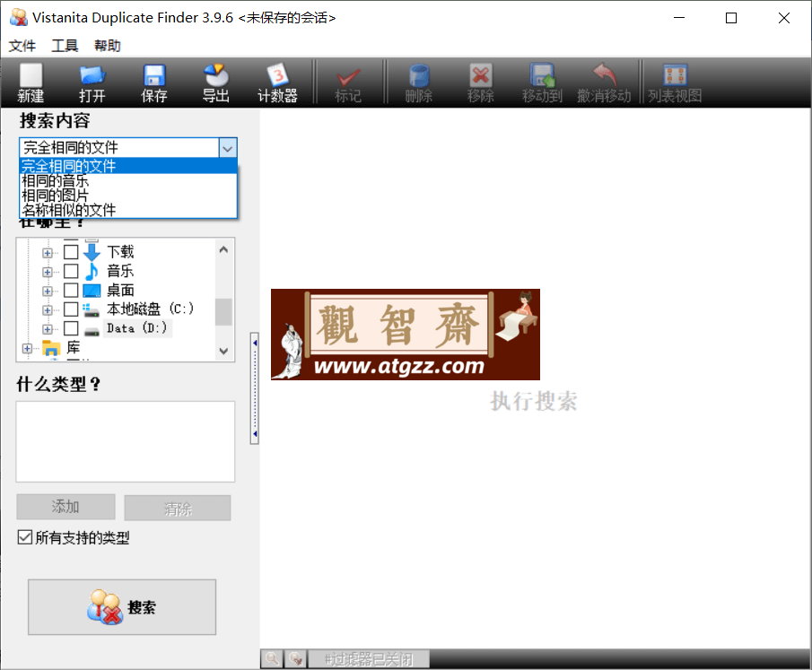The height and width of the screenshot is (670, 812).
Task: Click the 音乐 music note icon
Action: 92,271
